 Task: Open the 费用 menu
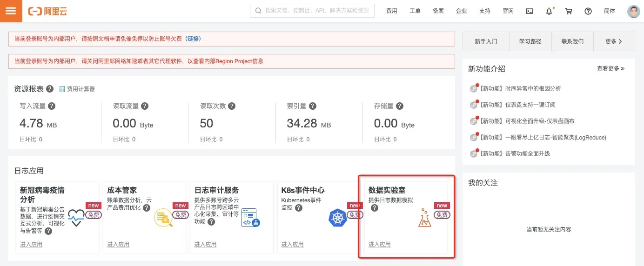(392, 11)
